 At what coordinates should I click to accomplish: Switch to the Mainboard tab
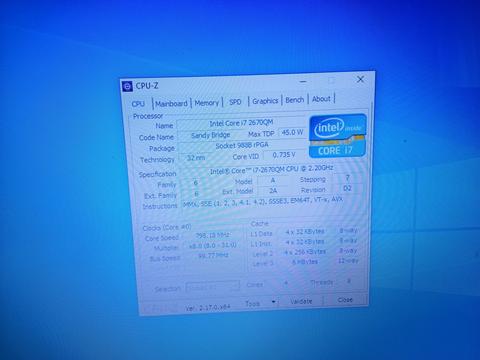171,104
